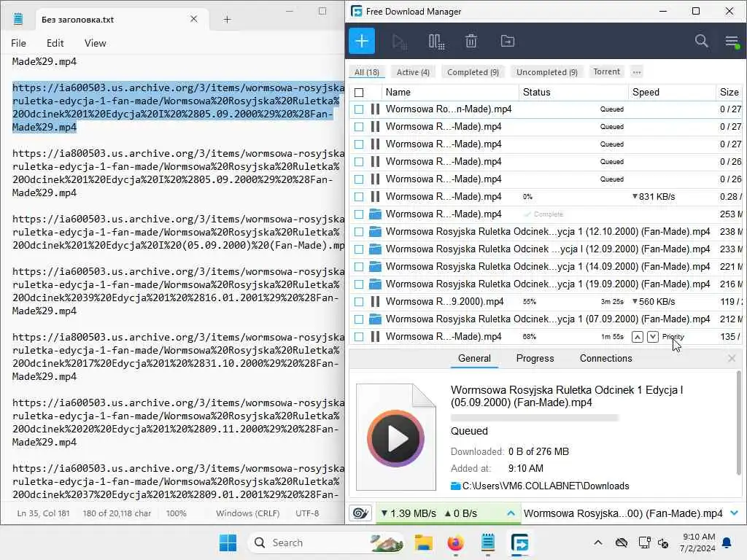Click pause icon of 831 KB/s download row
The height and width of the screenshot is (560, 747).
tap(375, 197)
